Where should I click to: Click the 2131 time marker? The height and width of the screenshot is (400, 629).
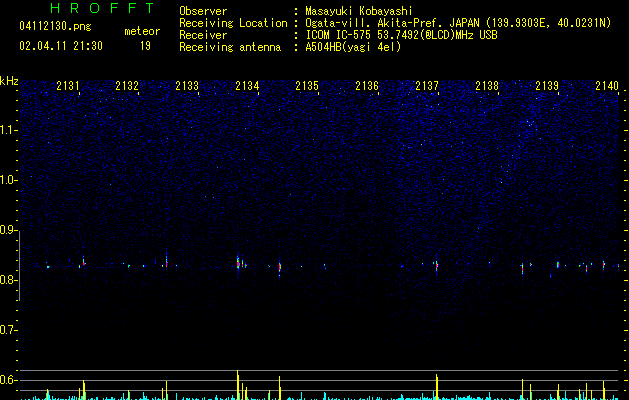68,85
